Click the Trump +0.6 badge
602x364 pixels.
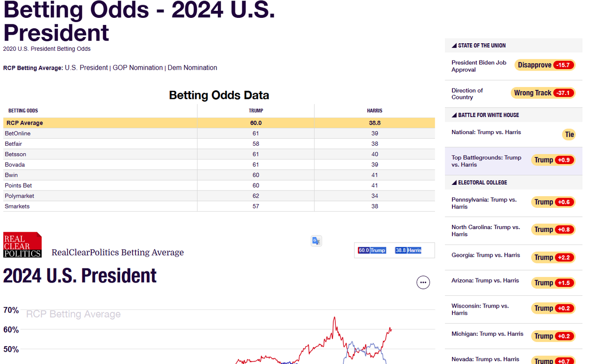[x=553, y=202]
